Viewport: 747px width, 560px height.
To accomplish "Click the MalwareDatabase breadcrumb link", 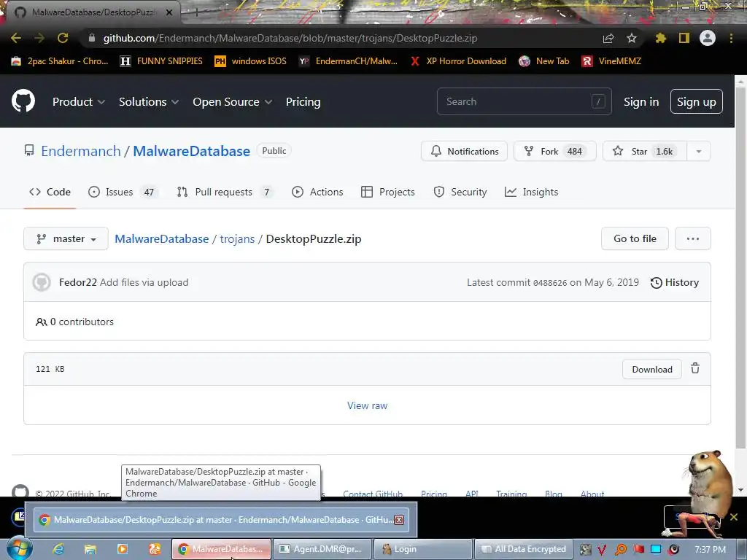I will tap(161, 239).
